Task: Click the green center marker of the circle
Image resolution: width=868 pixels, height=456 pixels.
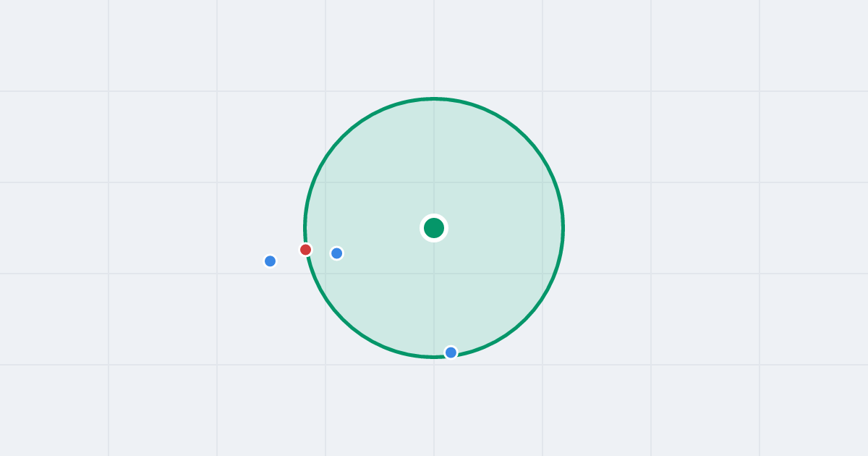Action: (434, 228)
